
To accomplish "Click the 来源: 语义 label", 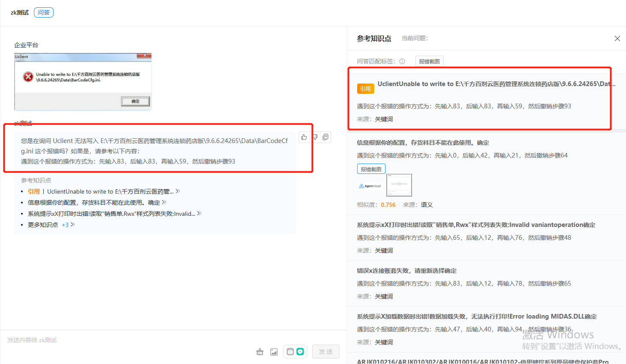I will point(418,205).
